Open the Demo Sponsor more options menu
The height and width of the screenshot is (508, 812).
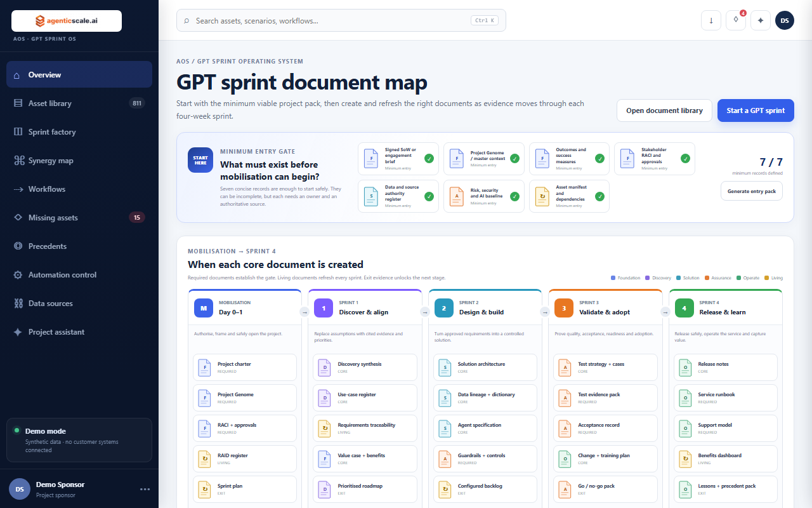tap(145, 489)
